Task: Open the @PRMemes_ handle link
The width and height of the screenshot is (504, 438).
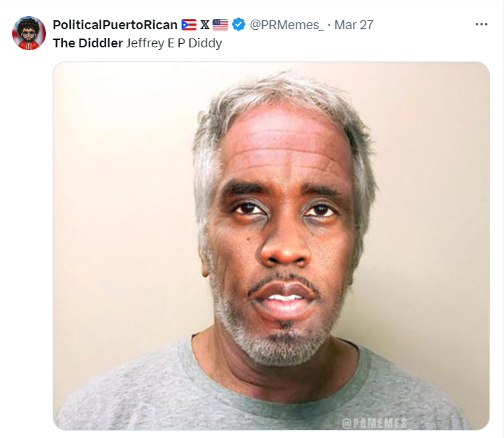Action: click(x=286, y=25)
